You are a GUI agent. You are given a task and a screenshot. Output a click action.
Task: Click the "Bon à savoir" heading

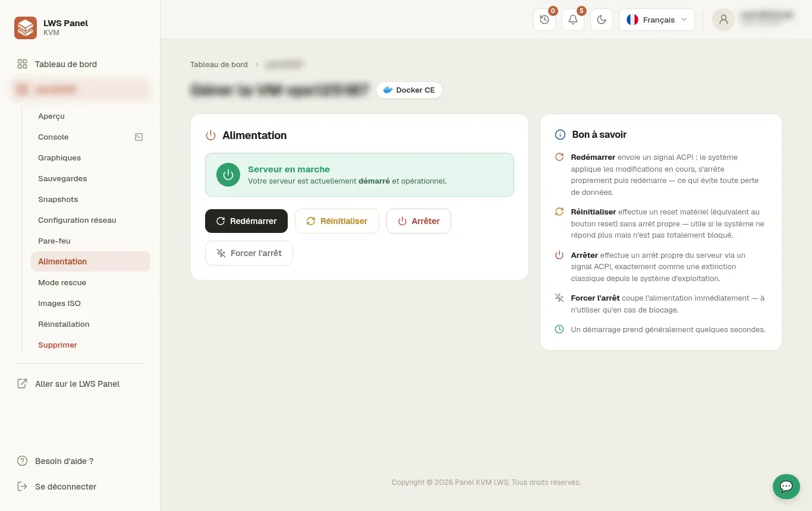click(599, 135)
